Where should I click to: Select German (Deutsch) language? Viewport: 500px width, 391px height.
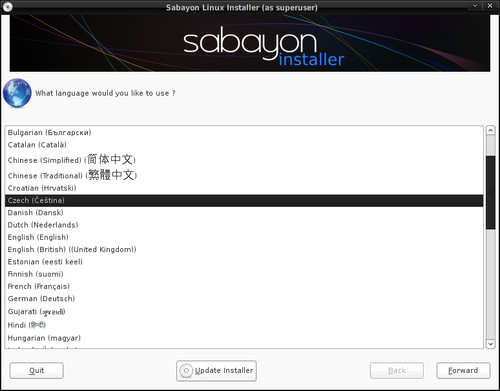244,299
